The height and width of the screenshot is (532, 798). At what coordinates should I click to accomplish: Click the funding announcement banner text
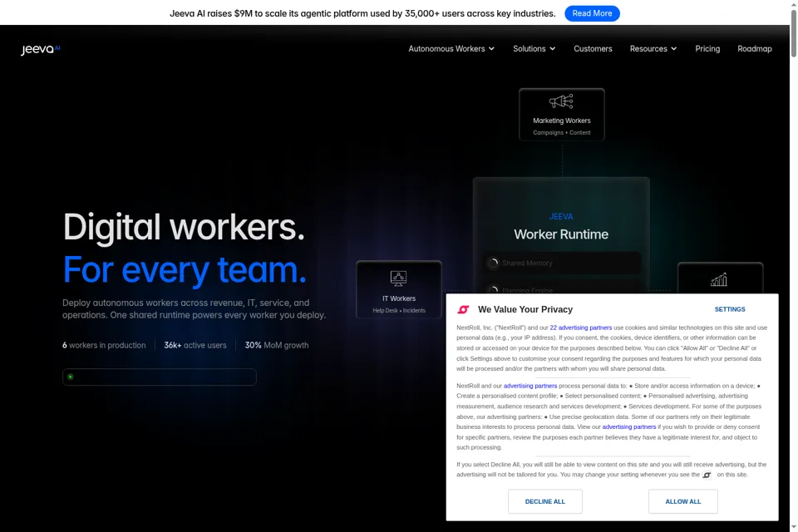click(x=362, y=13)
